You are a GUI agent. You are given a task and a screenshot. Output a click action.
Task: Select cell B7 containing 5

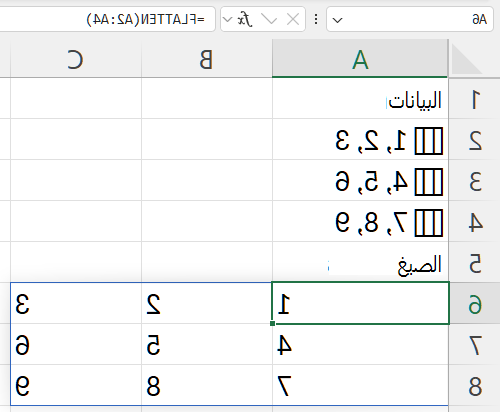(207, 344)
